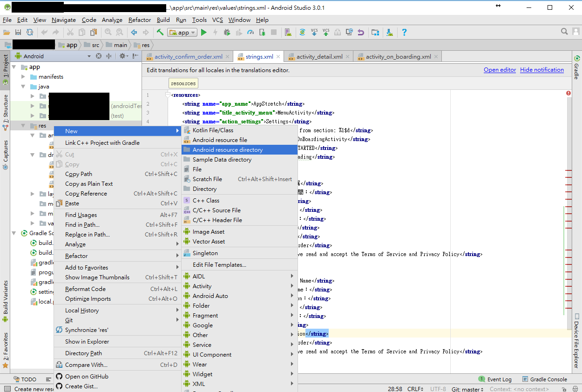This screenshot has height=392, width=582.
Task: Click the Update Project VCS down-arrow icon
Action: coord(314,32)
